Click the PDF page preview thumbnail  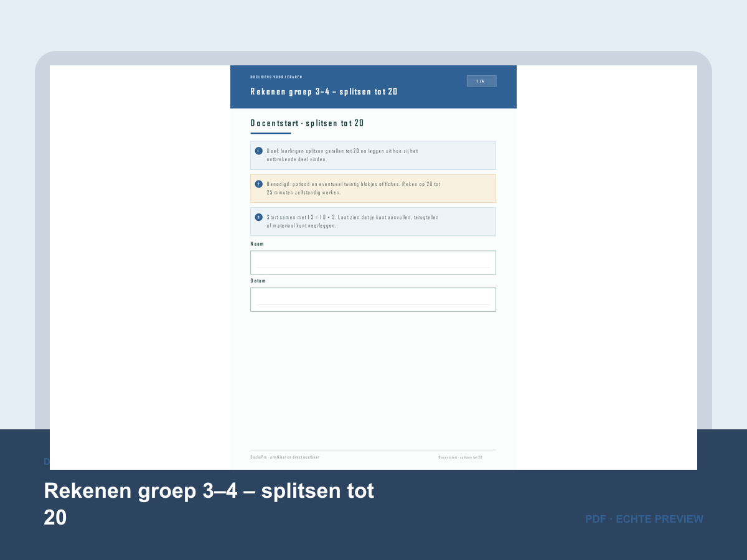click(374, 268)
